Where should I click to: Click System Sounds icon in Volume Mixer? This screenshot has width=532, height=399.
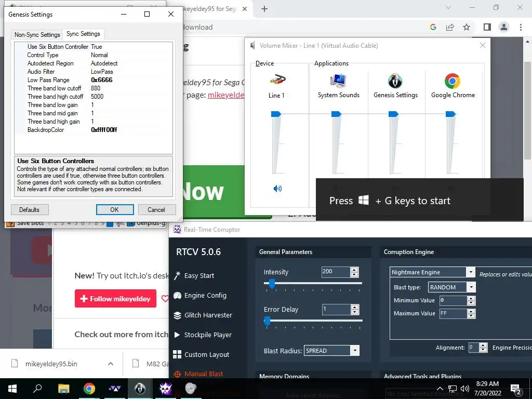coord(338,81)
